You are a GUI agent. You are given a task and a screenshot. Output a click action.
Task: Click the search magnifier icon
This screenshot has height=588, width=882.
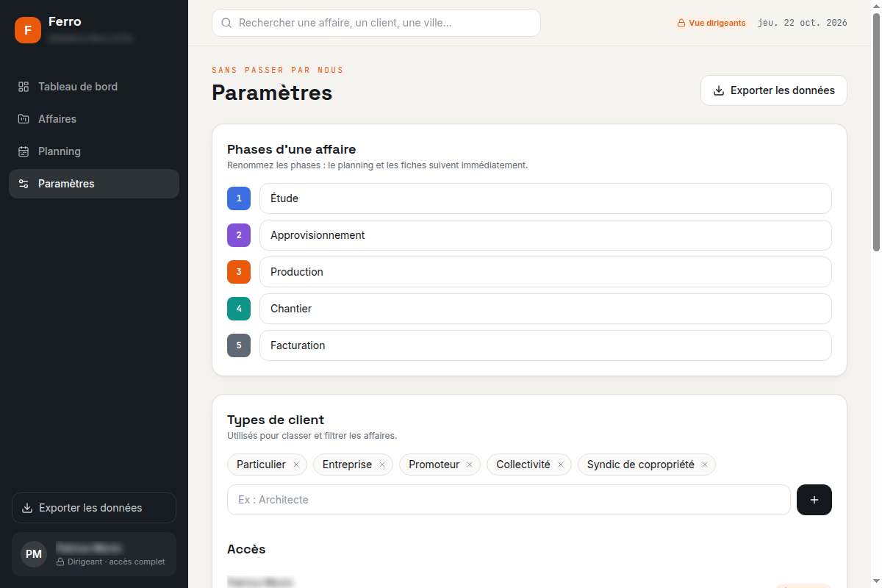pyautogui.click(x=226, y=23)
